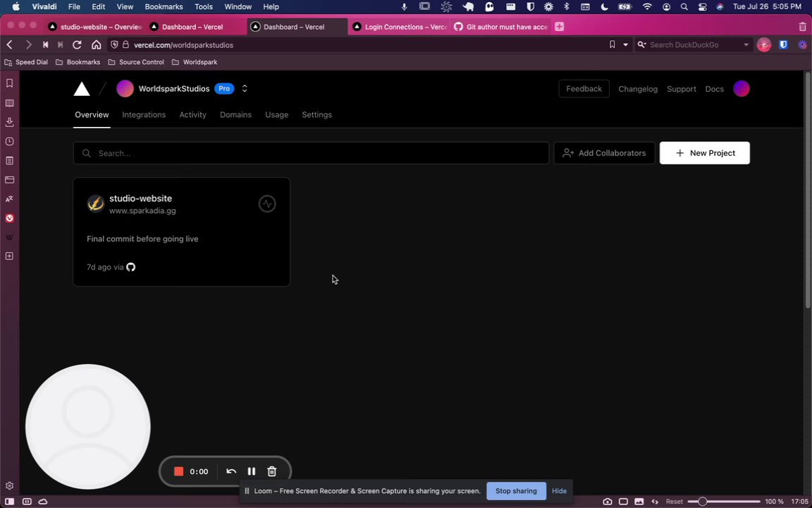Focus the Search DuckDuckGo field
The height and width of the screenshot is (508, 812).
pyautogui.click(x=694, y=45)
